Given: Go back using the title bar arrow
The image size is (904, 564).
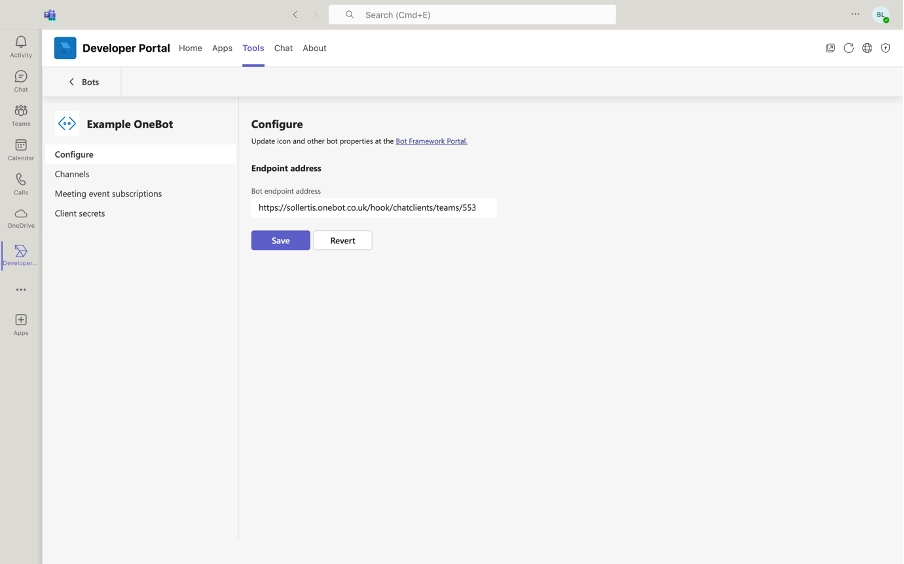Looking at the screenshot, I should [x=295, y=14].
